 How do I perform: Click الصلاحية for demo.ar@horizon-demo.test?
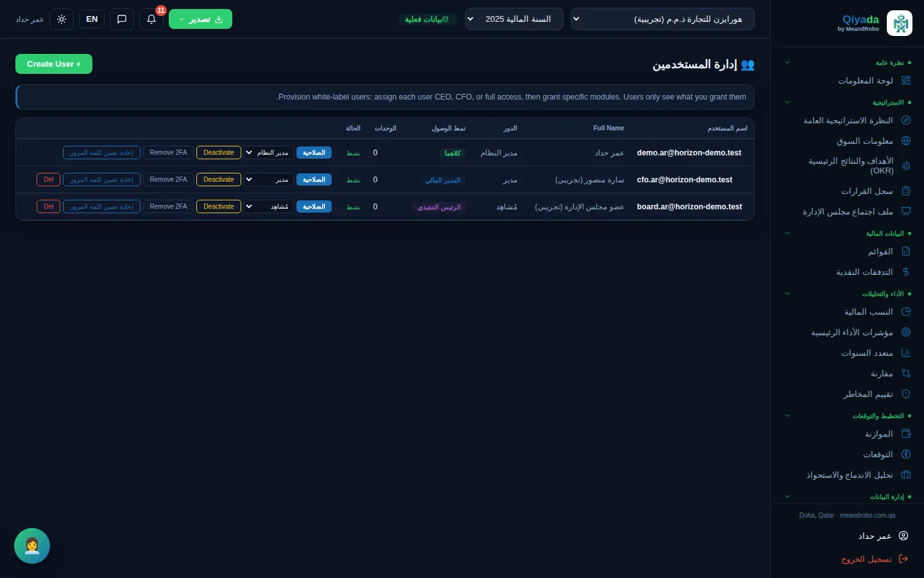click(314, 153)
